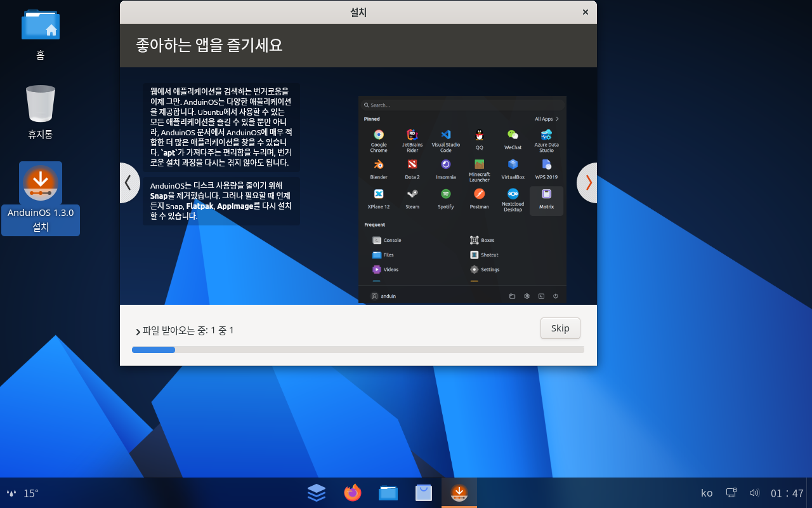
Task: Open the software store bag icon in taskbar
Action: point(424,493)
